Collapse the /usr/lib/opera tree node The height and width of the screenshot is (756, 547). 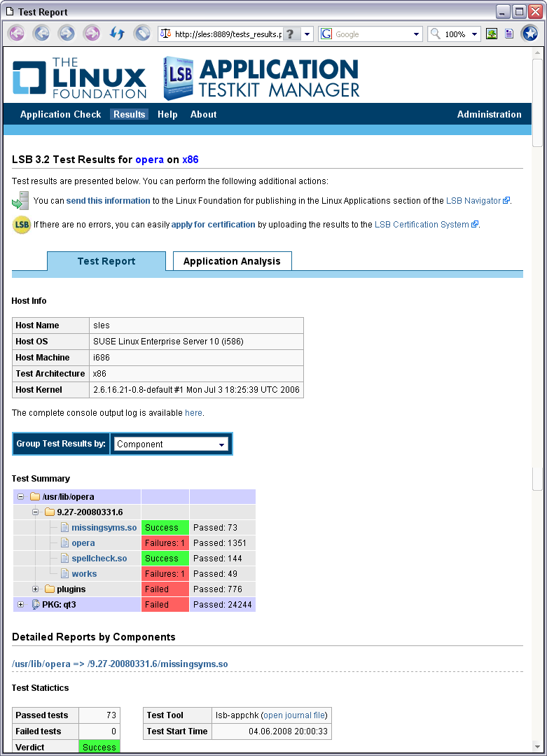click(x=21, y=496)
